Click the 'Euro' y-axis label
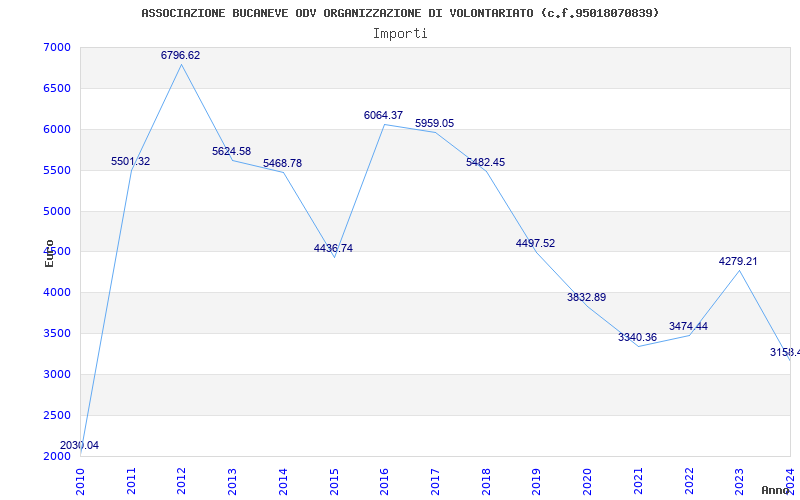 (49, 253)
